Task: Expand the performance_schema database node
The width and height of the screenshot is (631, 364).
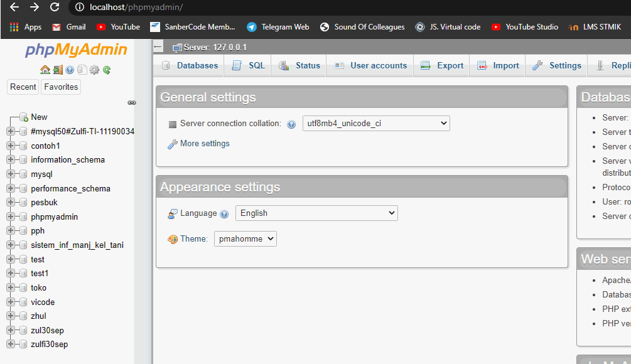Action: (x=11, y=188)
